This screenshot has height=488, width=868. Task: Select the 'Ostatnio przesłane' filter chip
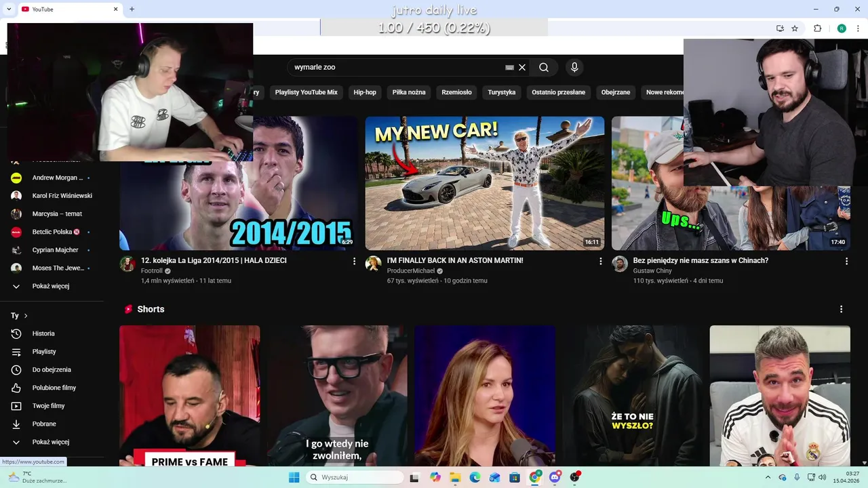point(559,92)
